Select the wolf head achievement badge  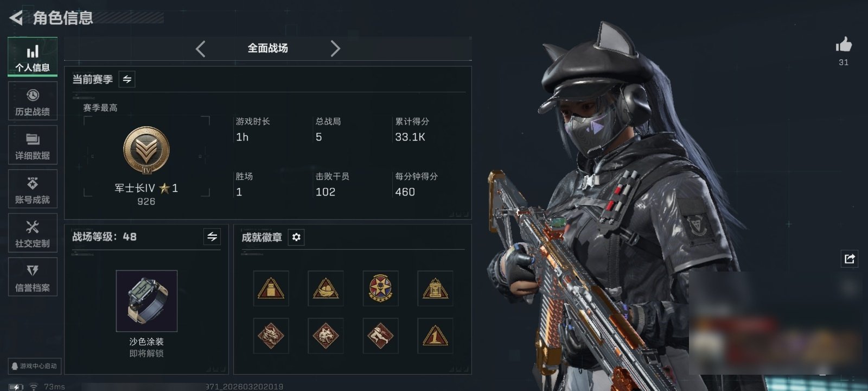[x=325, y=336]
